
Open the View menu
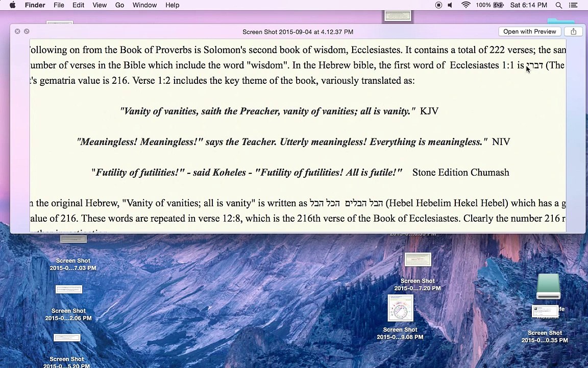(100, 5)
